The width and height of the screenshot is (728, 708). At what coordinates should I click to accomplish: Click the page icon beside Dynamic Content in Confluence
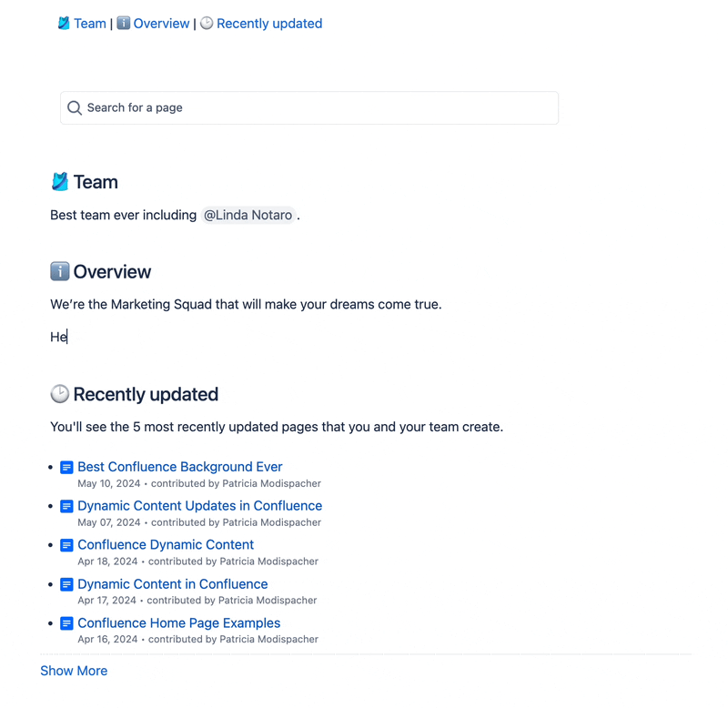coord(66,583)
